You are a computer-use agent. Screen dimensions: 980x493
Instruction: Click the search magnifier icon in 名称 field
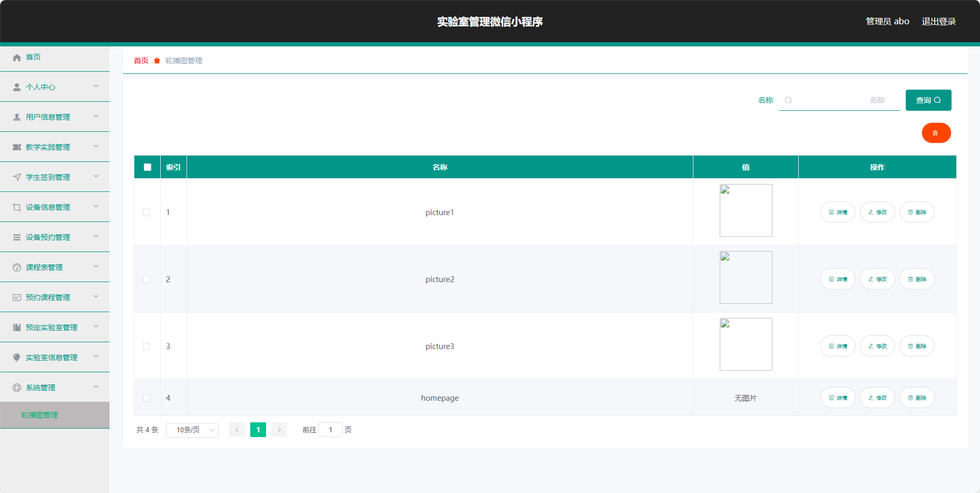pyautogui.click(x=788, y=100)
